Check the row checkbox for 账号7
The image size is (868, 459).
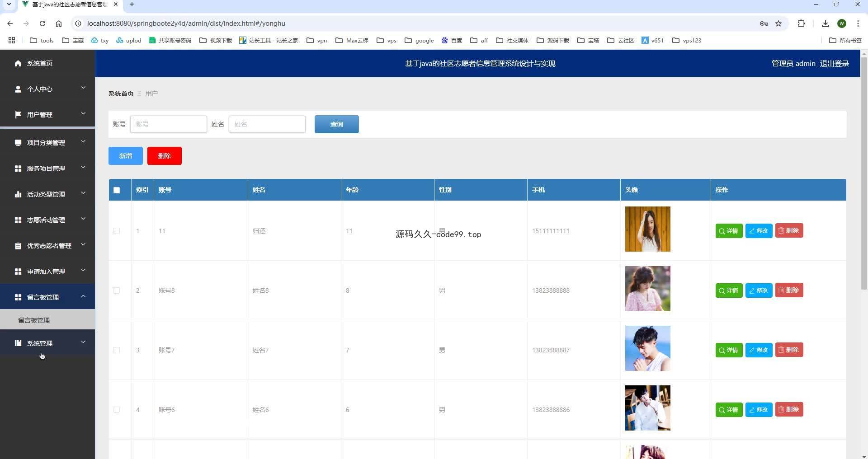click(x=117, y=350)
